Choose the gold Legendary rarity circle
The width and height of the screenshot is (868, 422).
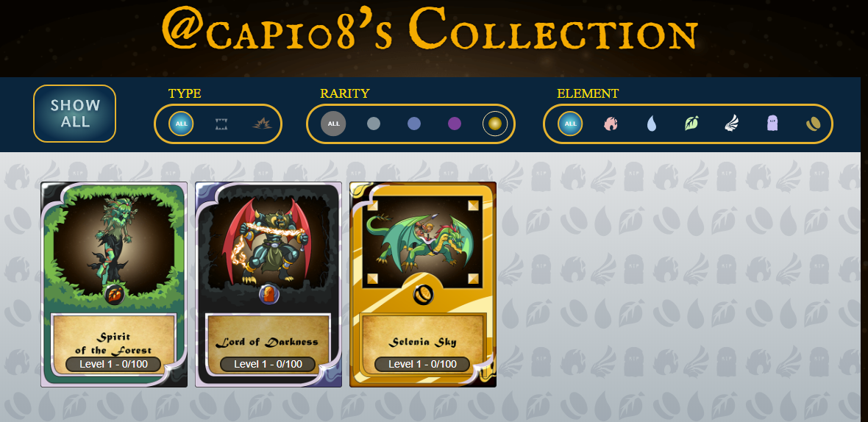(495, 124)
